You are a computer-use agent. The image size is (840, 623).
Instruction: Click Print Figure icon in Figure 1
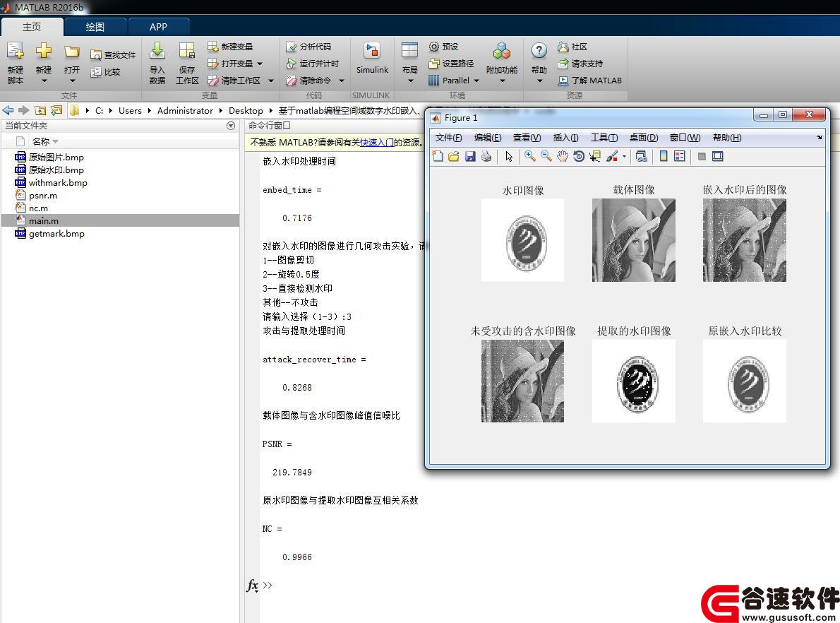point(486,156)
